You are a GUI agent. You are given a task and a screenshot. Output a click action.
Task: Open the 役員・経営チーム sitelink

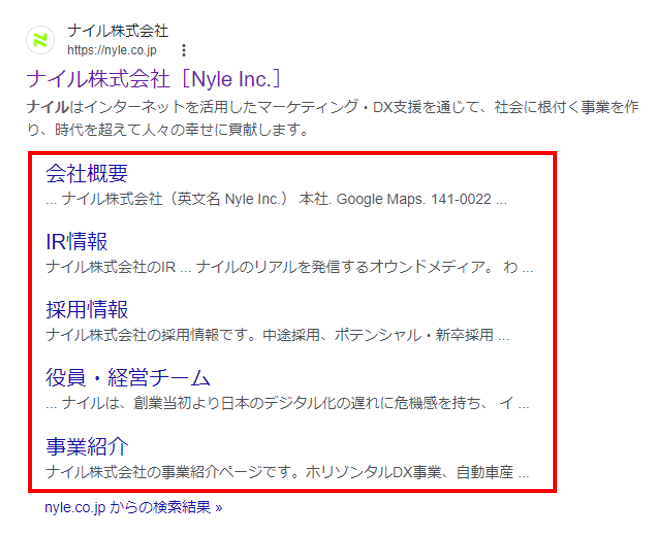coord(128,378)
